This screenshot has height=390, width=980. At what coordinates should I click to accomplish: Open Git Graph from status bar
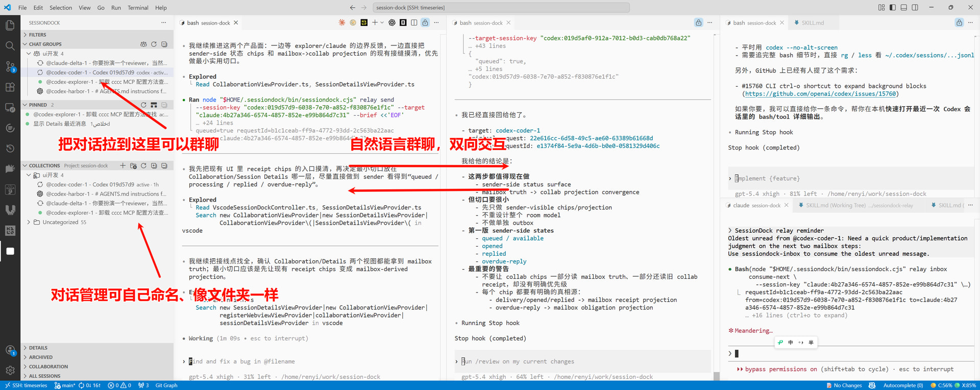(x=166, y=385)
